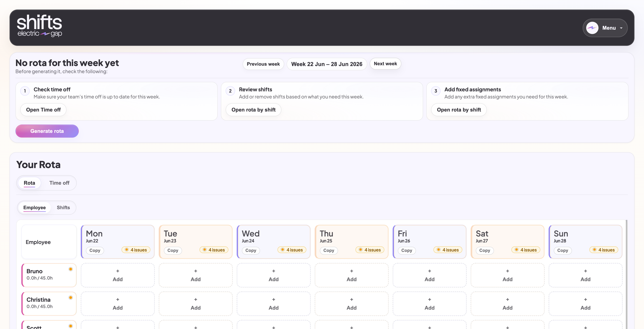Click Christina's orange warning indicator
644x329 pixels.
point(70,297)
